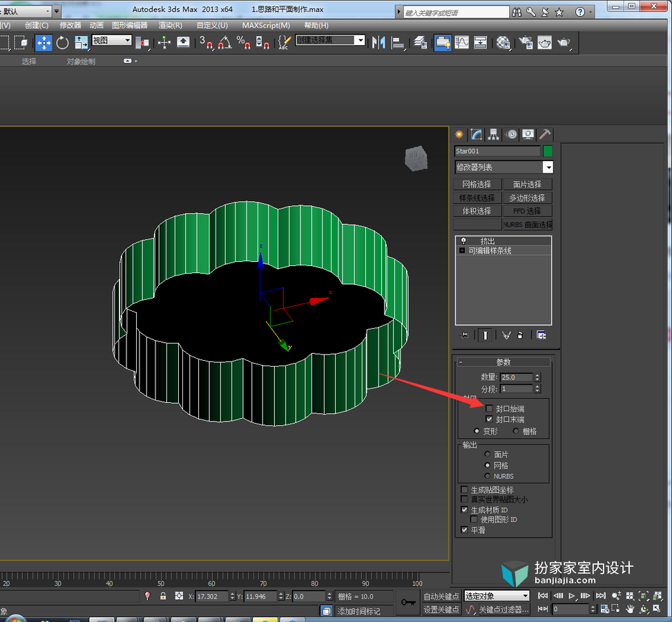Expand the 可编辑样条线 stack entry
The image size is (672, 622).
(462, 250)
